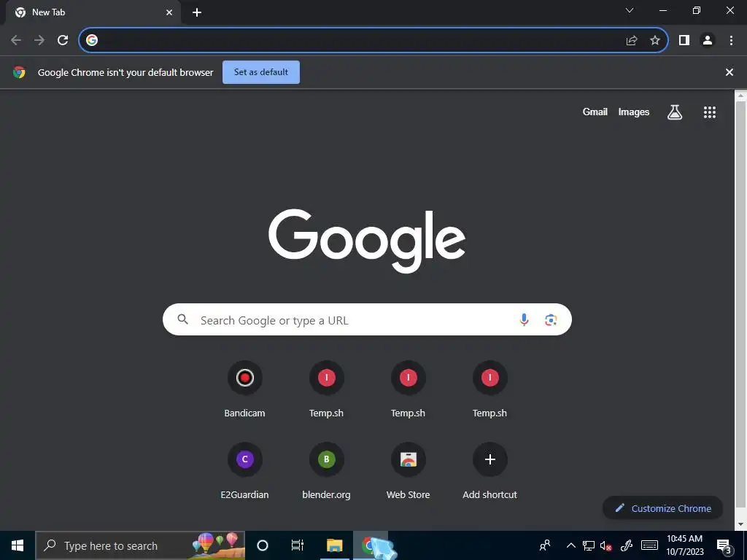747x560 pixels.
Task: Open the pen workspace tray icon
Action: [627, 545]
